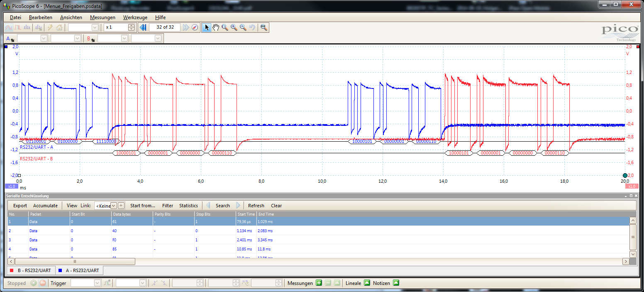The height and width of the screenshot is (292, 644).
Task: Click decoded packet 01100001 on channel A
Action: coord(36,141)
